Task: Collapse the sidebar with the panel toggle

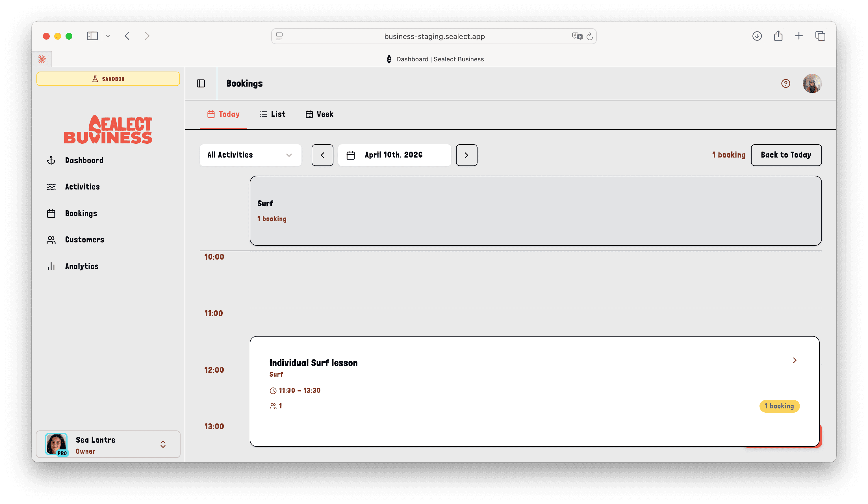Action: pyautogui.click(x=201, y=83)
